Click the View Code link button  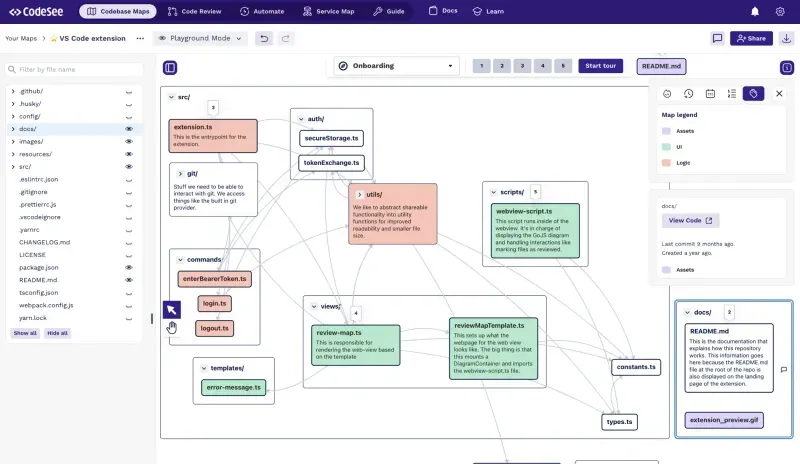click(x=690, y=221)
